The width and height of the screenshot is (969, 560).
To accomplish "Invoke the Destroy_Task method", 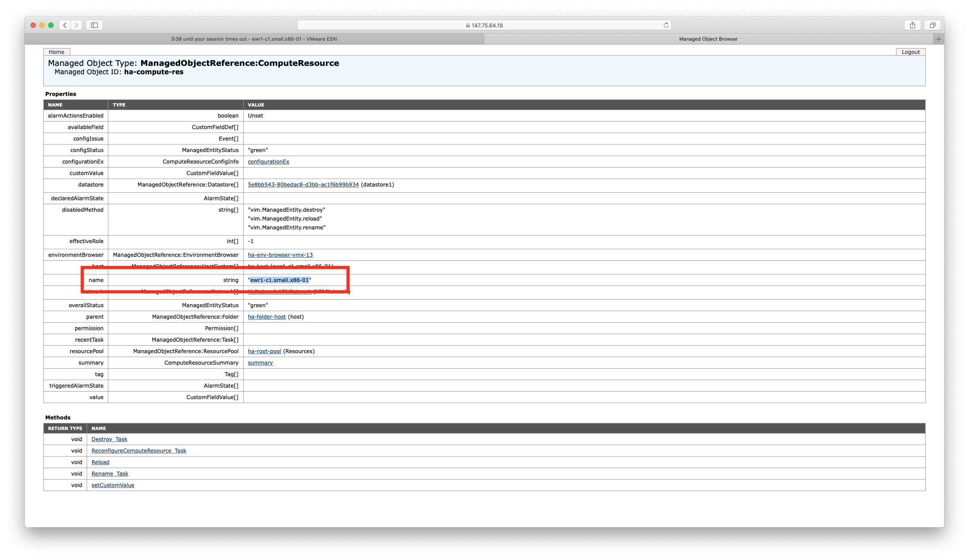I will click(109, 439).
